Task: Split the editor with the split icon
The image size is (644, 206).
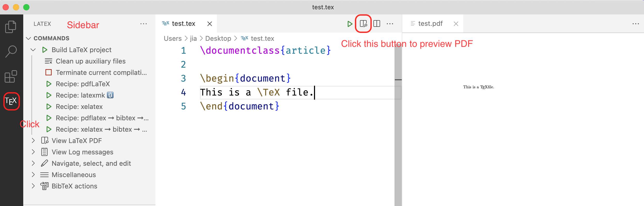Action: coord(377,24)
